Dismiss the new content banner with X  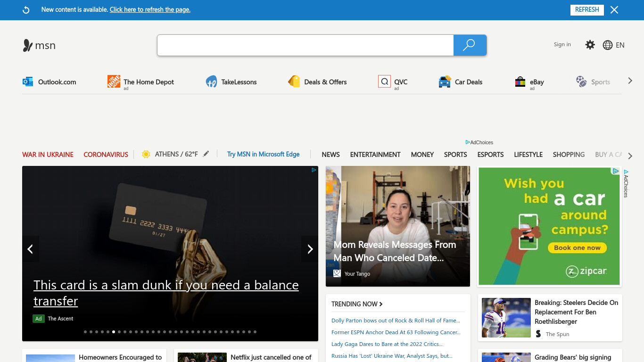tap(614, 10)
